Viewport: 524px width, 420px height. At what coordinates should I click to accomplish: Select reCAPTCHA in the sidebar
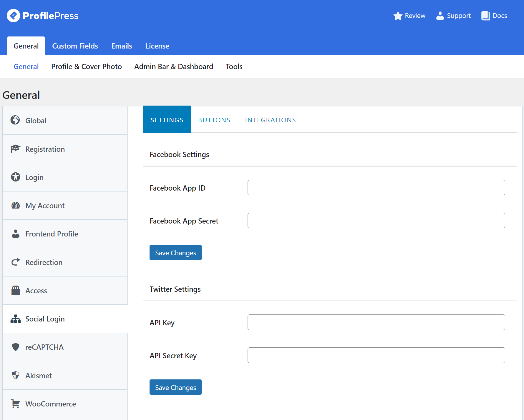[65, 347]
